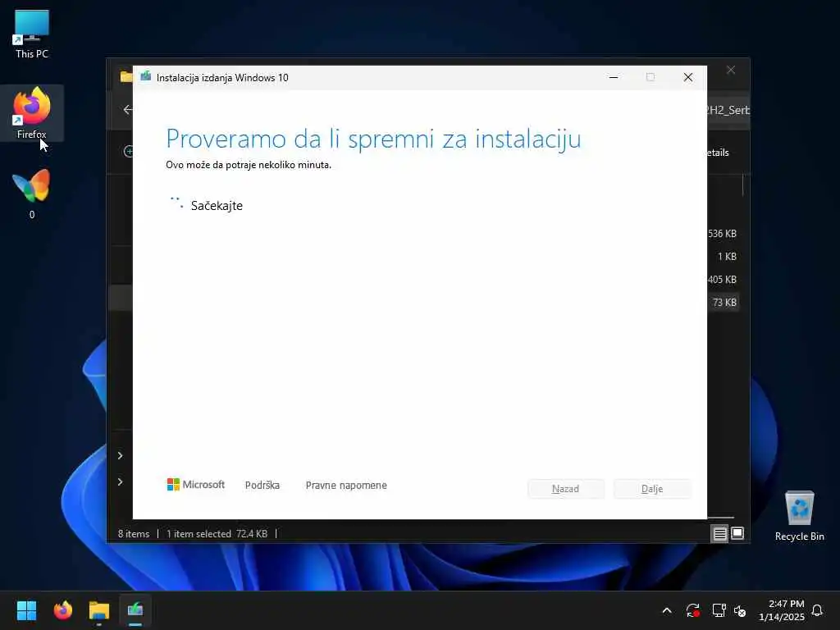The image size is (840, 630).
Task: Show hidden system tray icons
Action: tap(667, 610)
